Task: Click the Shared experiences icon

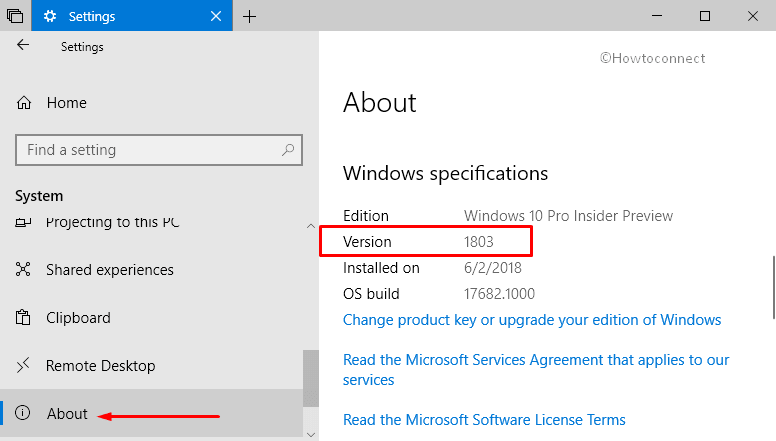Action: (23, 269)
